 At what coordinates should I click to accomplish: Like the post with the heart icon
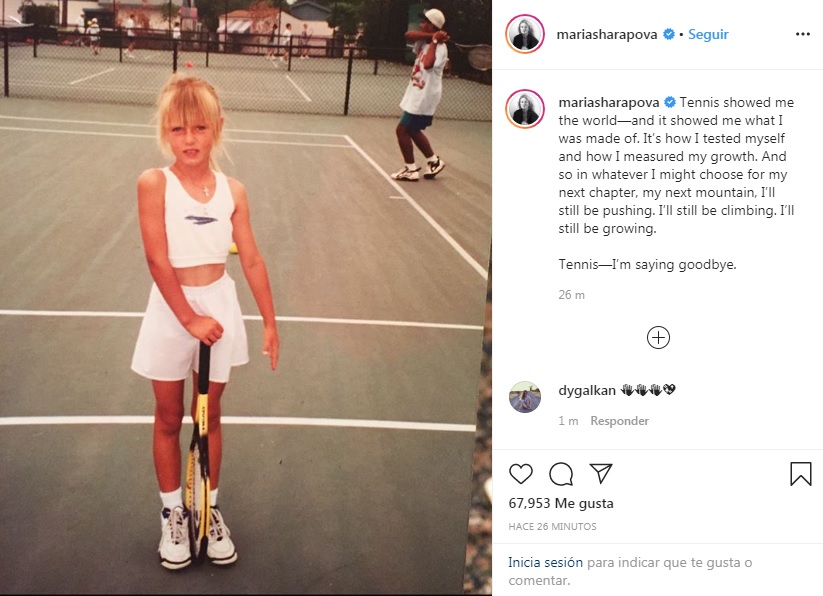click(x=521, y=474)
